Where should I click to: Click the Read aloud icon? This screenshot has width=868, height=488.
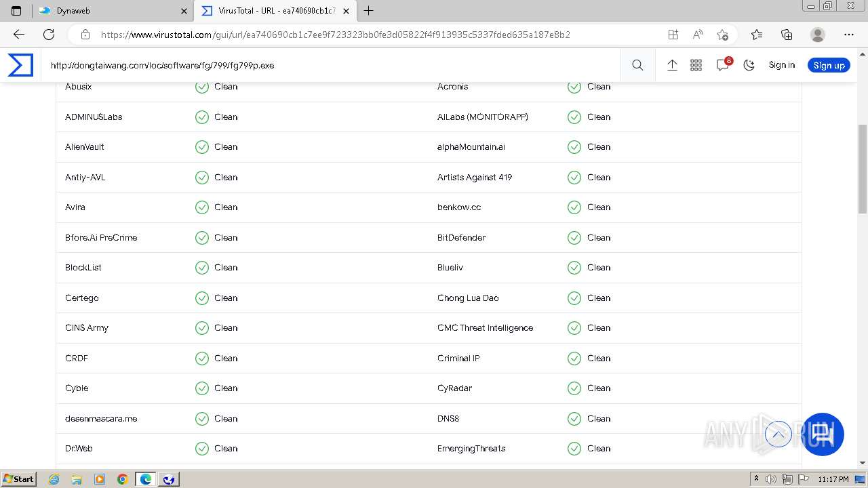(x=698, y=35)
